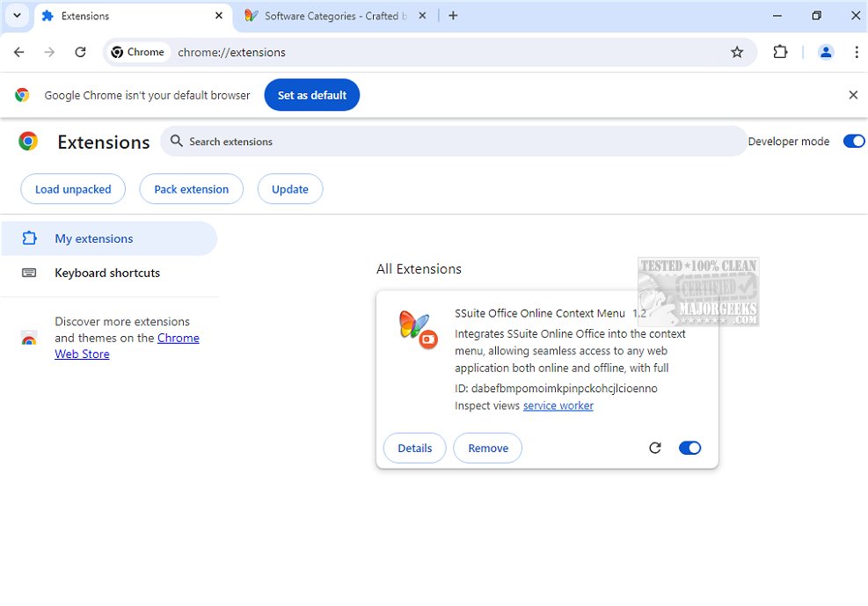Image resolution: width=868 pixels, height=606 pixels.
Task: Reload the current page
Action: click(x=80, y=52)
